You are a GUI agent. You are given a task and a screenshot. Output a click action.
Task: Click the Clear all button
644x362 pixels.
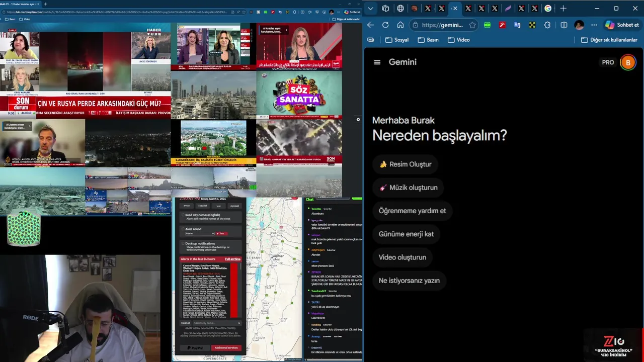pos(186,323)
